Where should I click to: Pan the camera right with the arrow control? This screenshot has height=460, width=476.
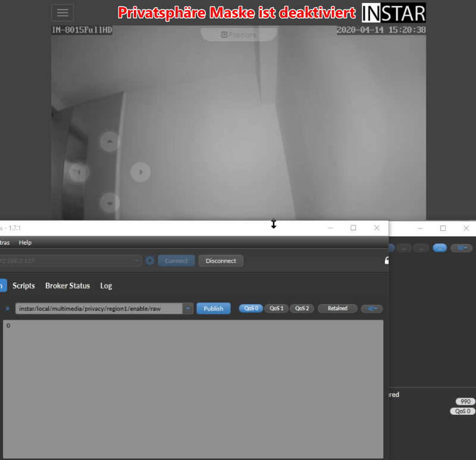tap(140, 172)
